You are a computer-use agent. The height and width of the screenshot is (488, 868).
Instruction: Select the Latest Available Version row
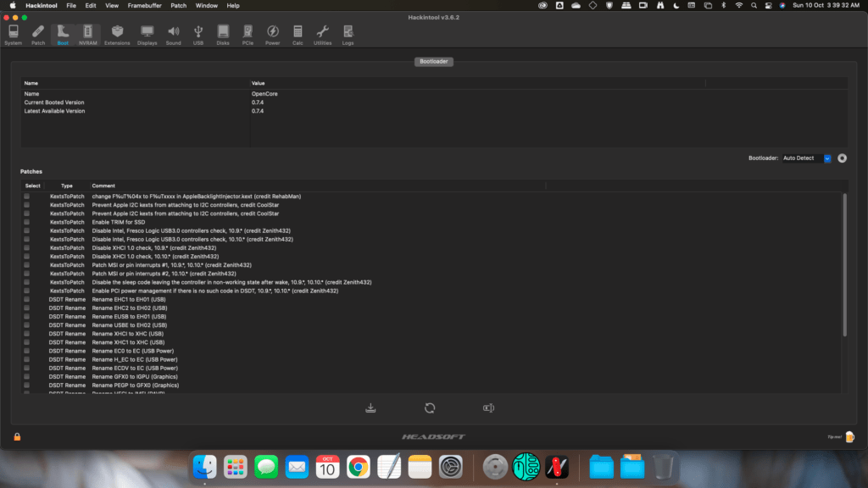click(434, 111)
